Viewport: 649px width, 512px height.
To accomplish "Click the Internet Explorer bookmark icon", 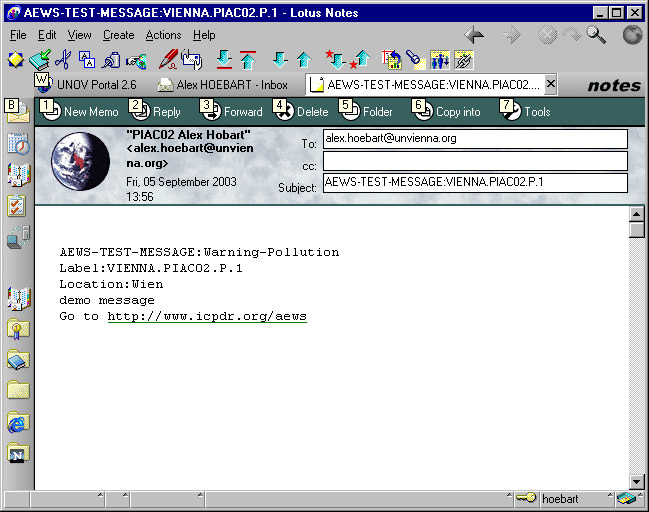I will [x=18, y=423].
